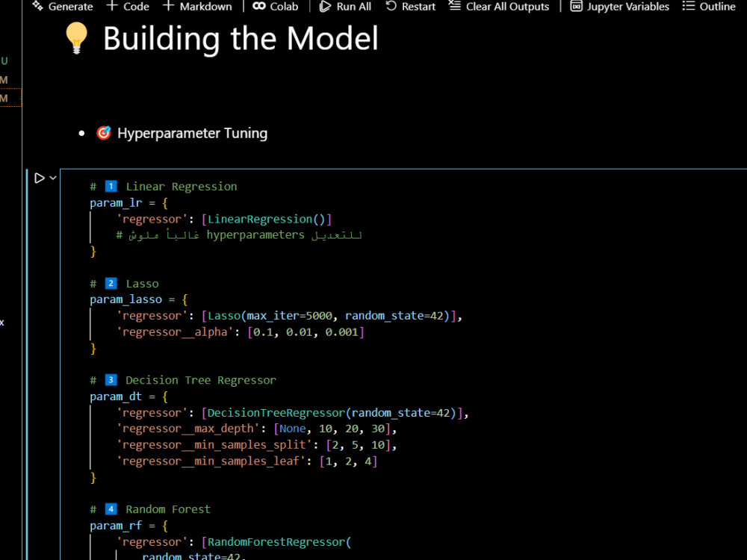Screen dimensions: 747x560
Task: Restart the notebook kernel
Action: (x=410, y=6)
